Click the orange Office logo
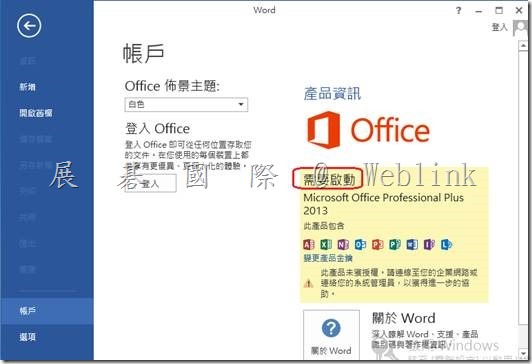This screenshot has height=364, width=532. pyautogui.click(x=368, y=130)
